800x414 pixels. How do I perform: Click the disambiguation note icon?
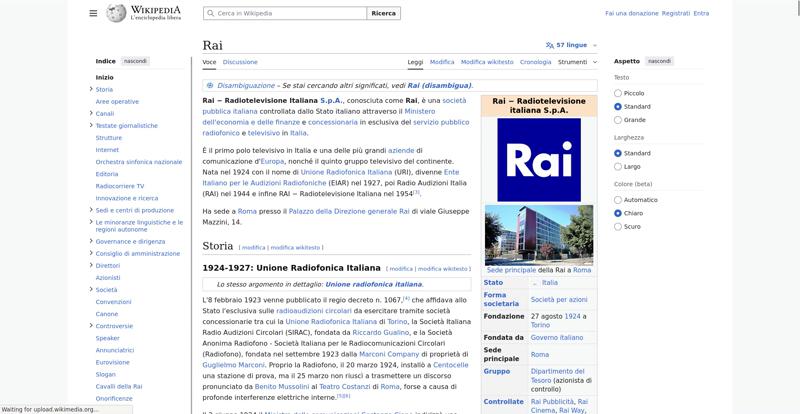[210, 85]
